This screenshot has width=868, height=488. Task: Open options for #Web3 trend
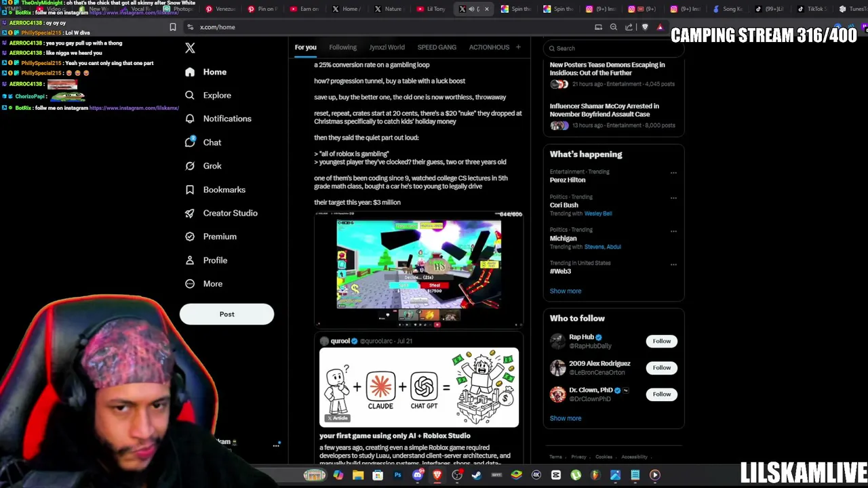[673, 264]
